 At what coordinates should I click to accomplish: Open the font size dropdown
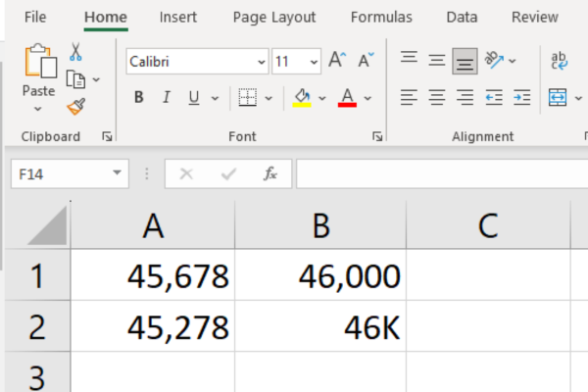314,62
